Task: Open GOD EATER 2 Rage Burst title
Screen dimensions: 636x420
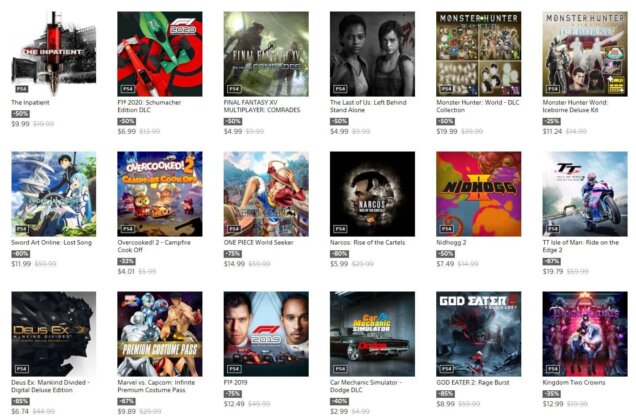Action: pos(473,383)
